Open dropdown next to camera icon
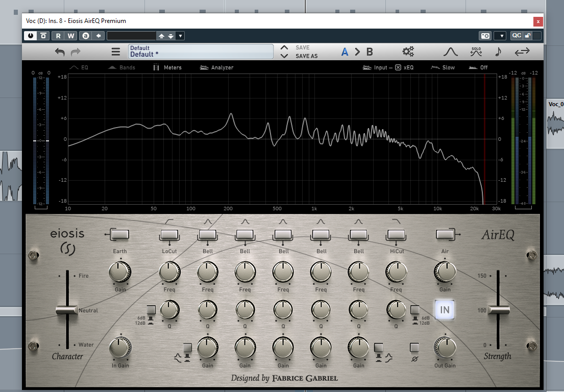The width and height of the screenshot is (564, 392). pyautogui.click(x=501, y=36)
